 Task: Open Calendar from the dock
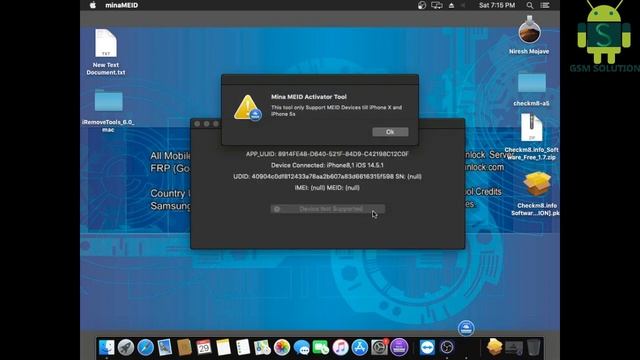pyautogui.click(x=204, y=347)
